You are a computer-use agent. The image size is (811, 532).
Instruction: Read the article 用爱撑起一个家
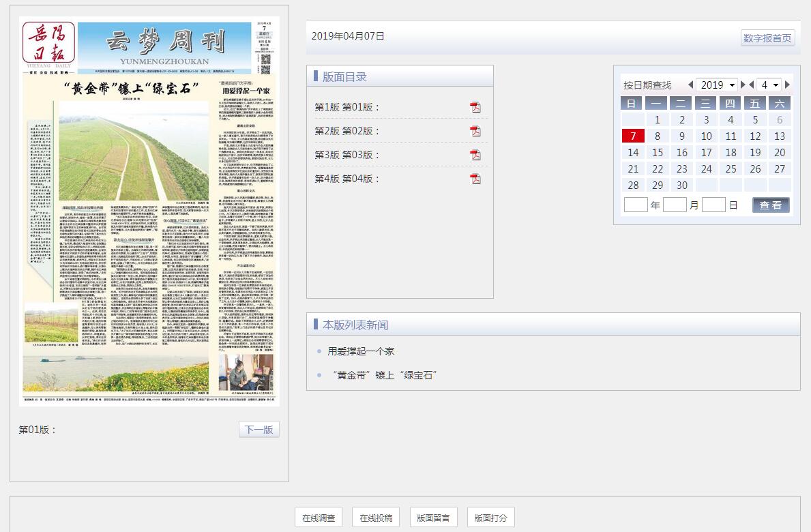coord(361,351)
